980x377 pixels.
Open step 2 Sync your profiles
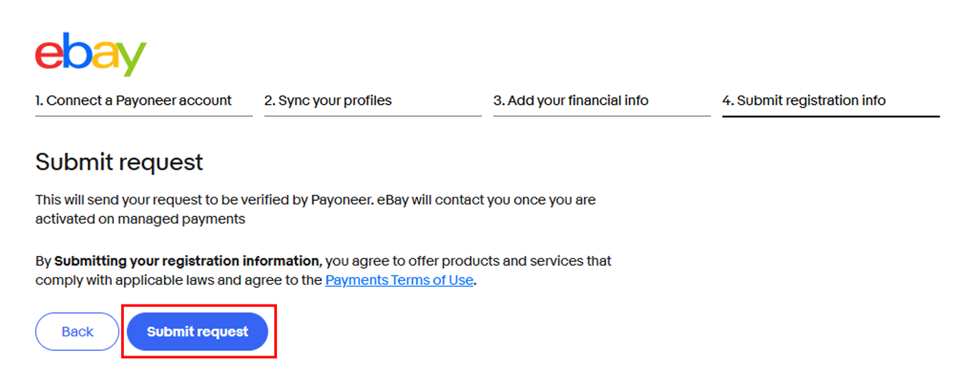pyautogui.click(x=328, y=101)
